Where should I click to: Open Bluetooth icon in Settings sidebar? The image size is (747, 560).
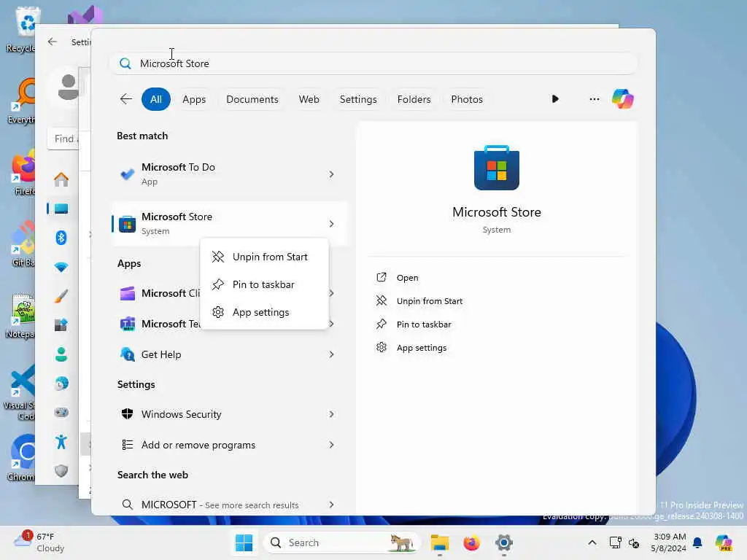point(61,238)
